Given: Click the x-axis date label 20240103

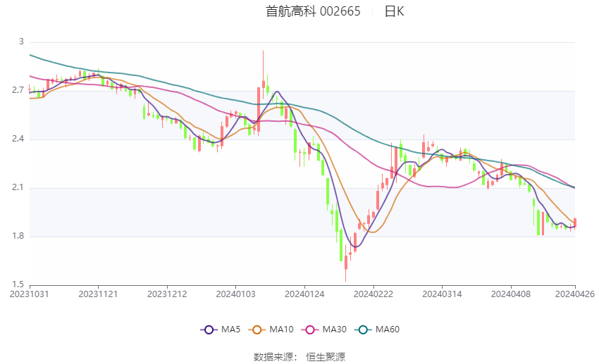Looking at the screenshot, I should point(235,294).
